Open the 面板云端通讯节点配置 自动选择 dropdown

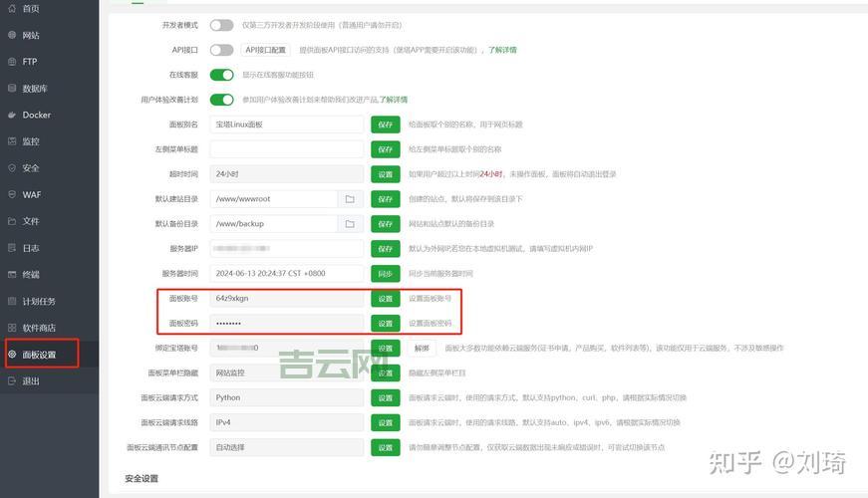point(287,448)
